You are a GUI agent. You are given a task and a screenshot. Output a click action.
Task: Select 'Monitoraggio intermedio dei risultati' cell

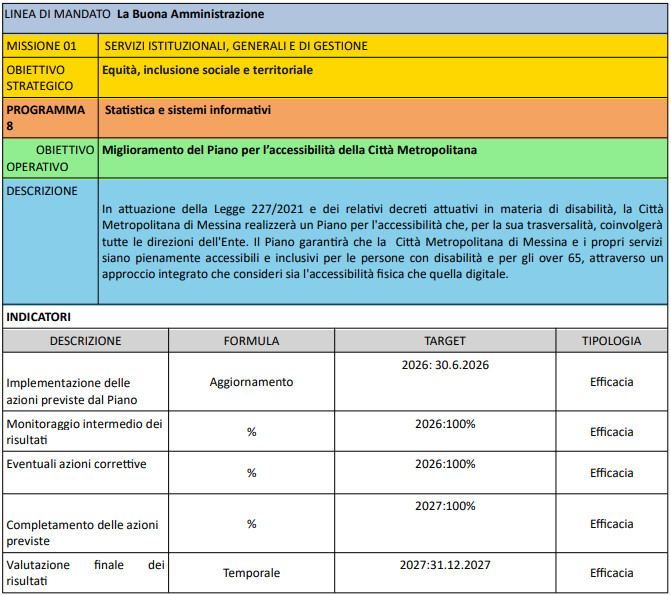pyautogui.click(x=84, y=431)
